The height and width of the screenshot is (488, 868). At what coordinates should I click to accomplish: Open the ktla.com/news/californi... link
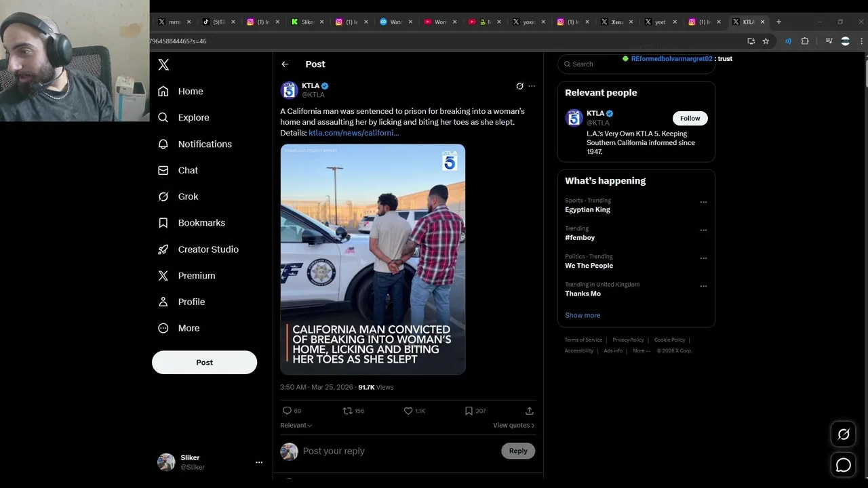pos(353,133)
